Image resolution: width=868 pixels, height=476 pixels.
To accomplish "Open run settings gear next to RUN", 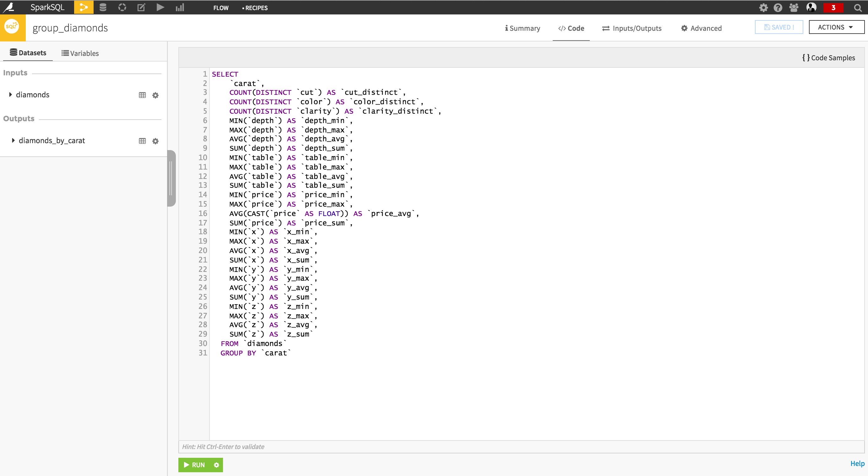I will pyautogui.click(x=216, y=465).
